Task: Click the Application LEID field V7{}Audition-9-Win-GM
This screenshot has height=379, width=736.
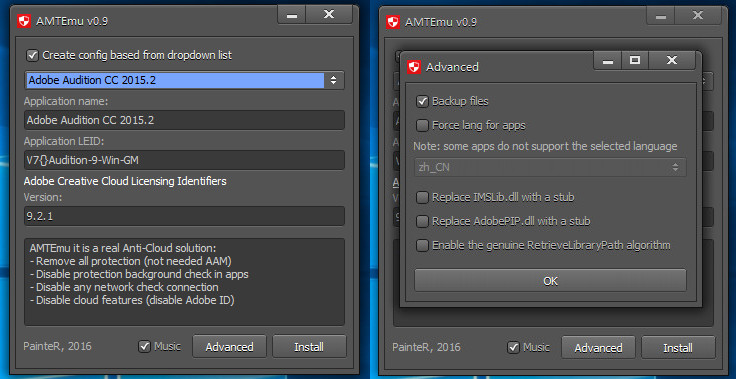Action: coord(184,160)
